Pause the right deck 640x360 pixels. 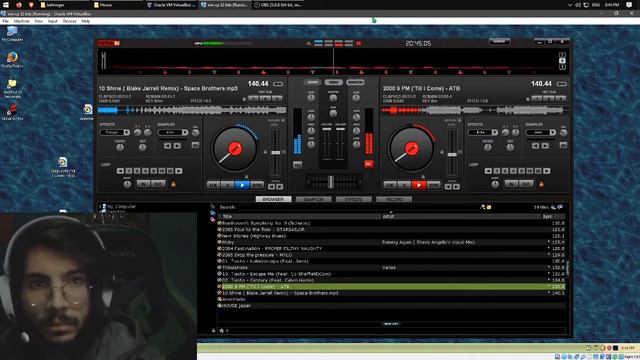coord(404,185)
